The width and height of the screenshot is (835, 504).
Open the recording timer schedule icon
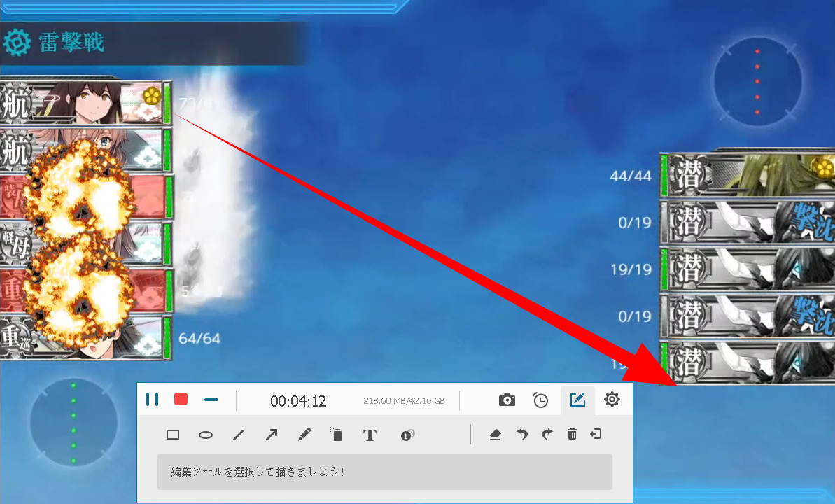pyautogui.click(x=540, y=400)
